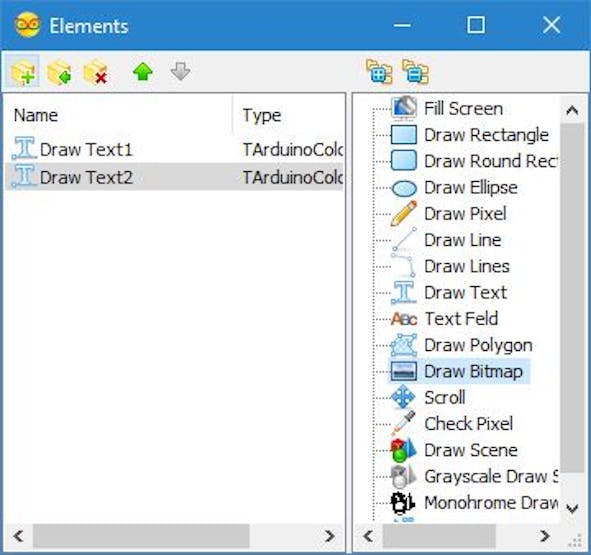
Task: Choose the Draw Pixel pencil icon
Action: 404,213
